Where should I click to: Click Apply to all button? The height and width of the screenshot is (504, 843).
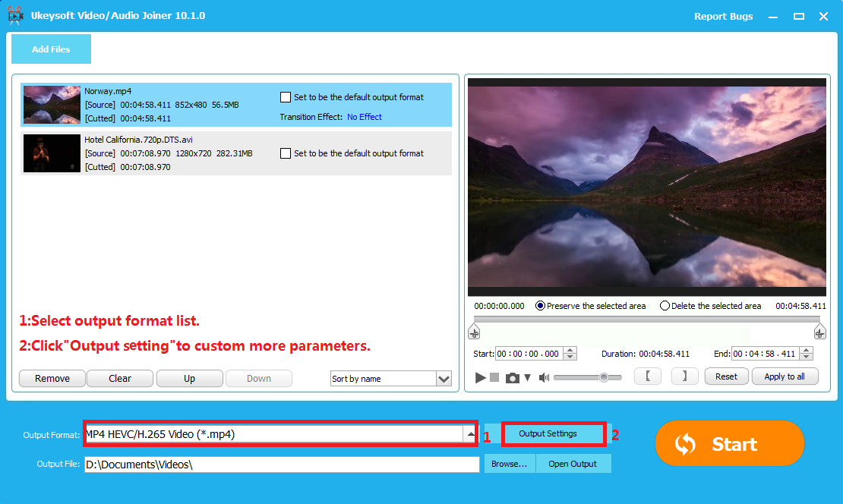[x=785, y=376]
